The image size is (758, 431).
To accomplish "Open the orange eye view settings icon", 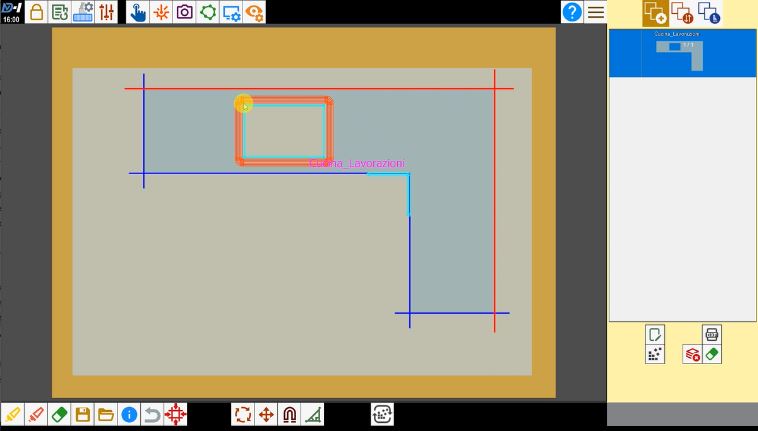I will click(254, 12).
